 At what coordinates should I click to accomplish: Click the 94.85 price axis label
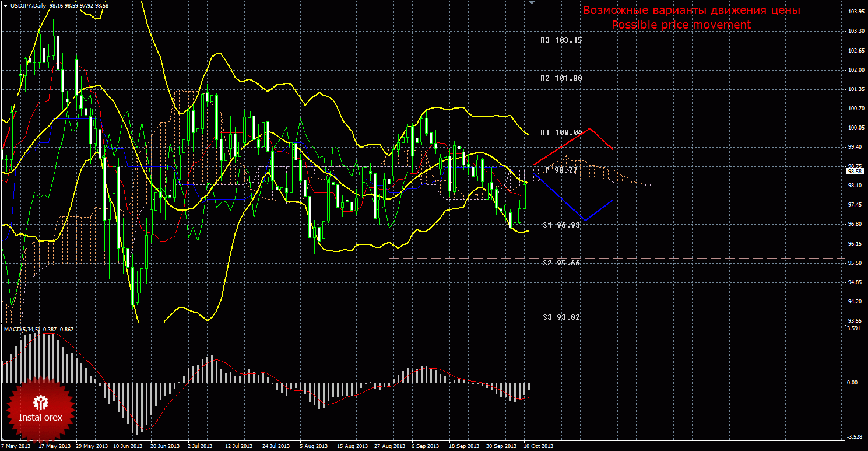(x=854, y=282)
